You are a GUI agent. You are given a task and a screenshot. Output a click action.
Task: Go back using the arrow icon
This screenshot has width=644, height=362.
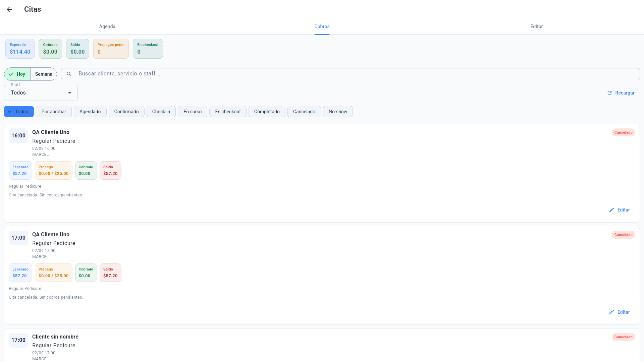tap(9, 9)
